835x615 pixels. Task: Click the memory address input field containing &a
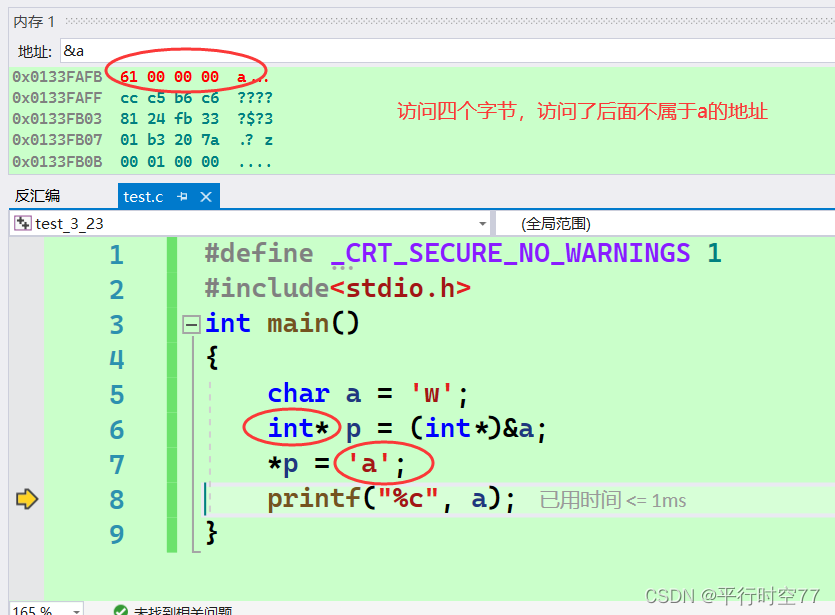click(447, 51)
